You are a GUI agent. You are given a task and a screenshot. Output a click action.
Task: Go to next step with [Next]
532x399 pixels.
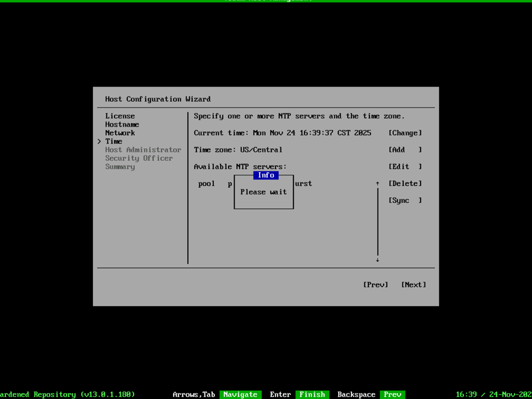[x=413, y=285]
